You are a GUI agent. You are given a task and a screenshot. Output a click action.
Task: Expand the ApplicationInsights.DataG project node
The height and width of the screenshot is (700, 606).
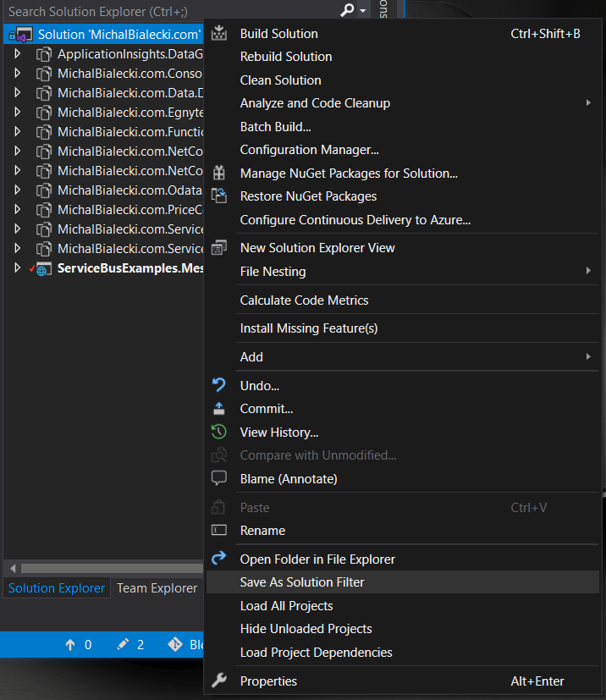(x=18, y=53)
